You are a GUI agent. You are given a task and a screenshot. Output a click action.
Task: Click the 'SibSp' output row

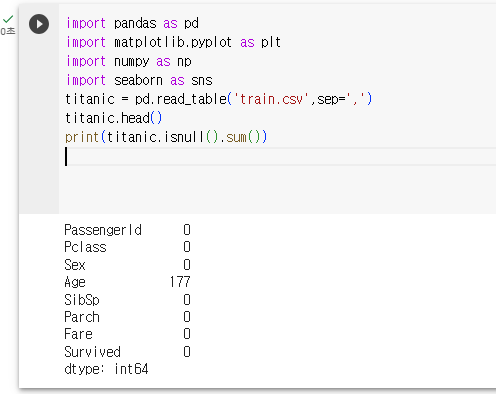click(127, 300)
